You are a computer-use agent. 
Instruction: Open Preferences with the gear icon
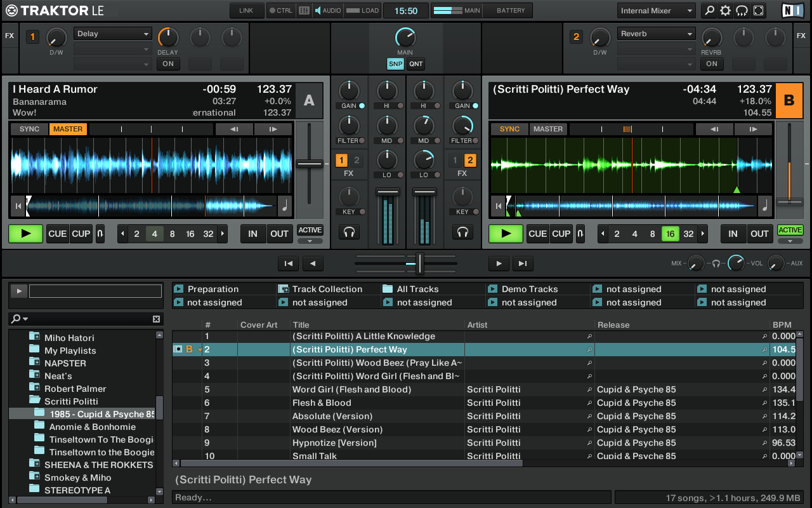point(726,10)
